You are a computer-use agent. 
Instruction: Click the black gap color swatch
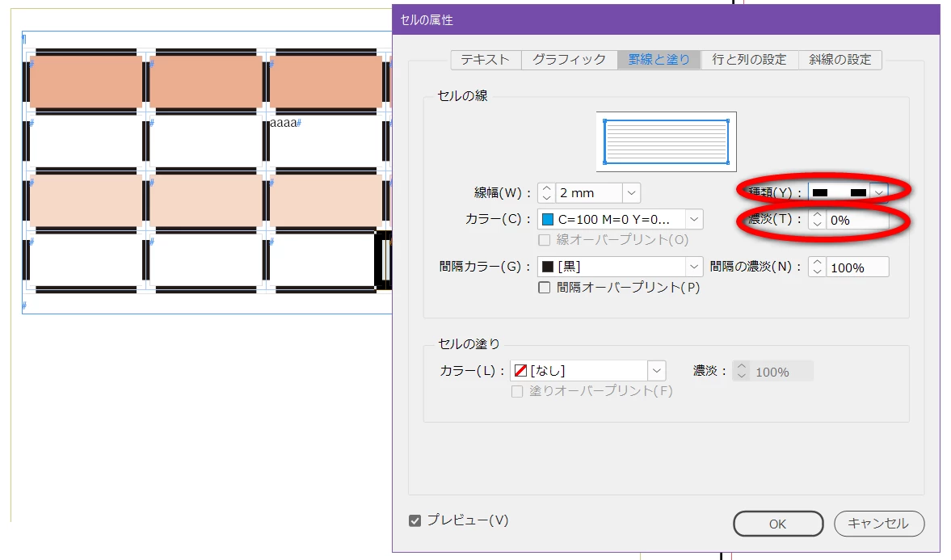pyautogui.click(x=548, y=267)
